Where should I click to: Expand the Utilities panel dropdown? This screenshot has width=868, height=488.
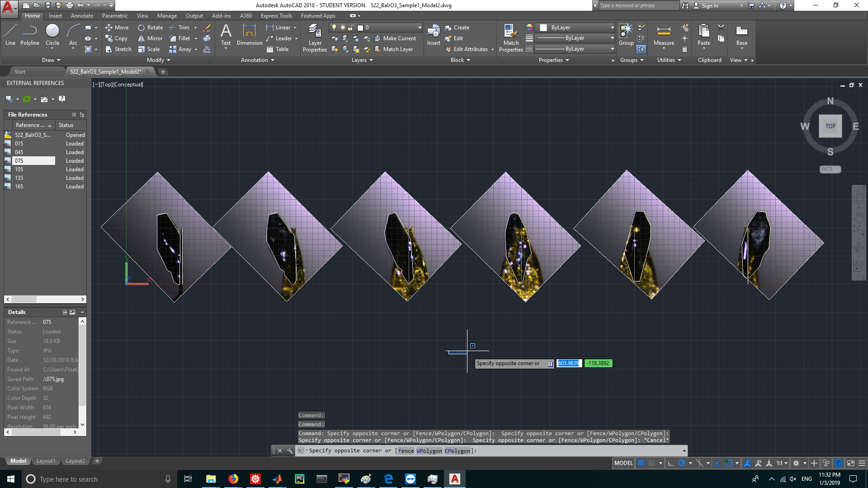pos(669,60)
